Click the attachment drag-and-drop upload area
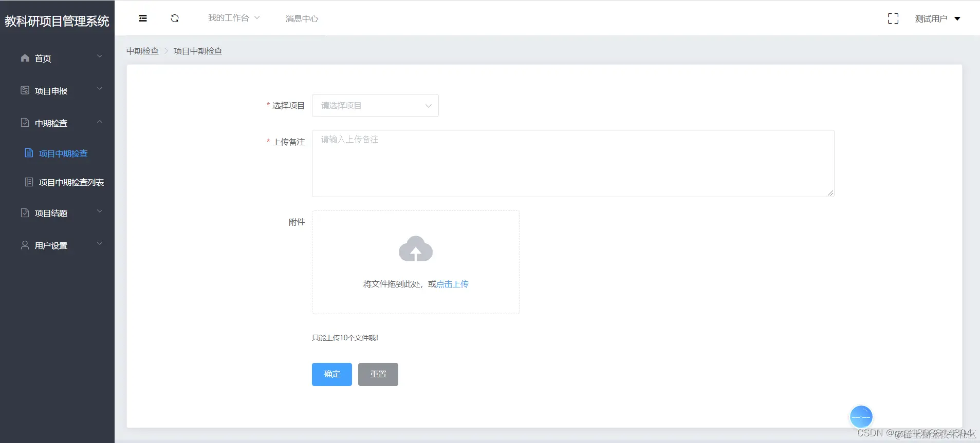 [x=416, y=262]
